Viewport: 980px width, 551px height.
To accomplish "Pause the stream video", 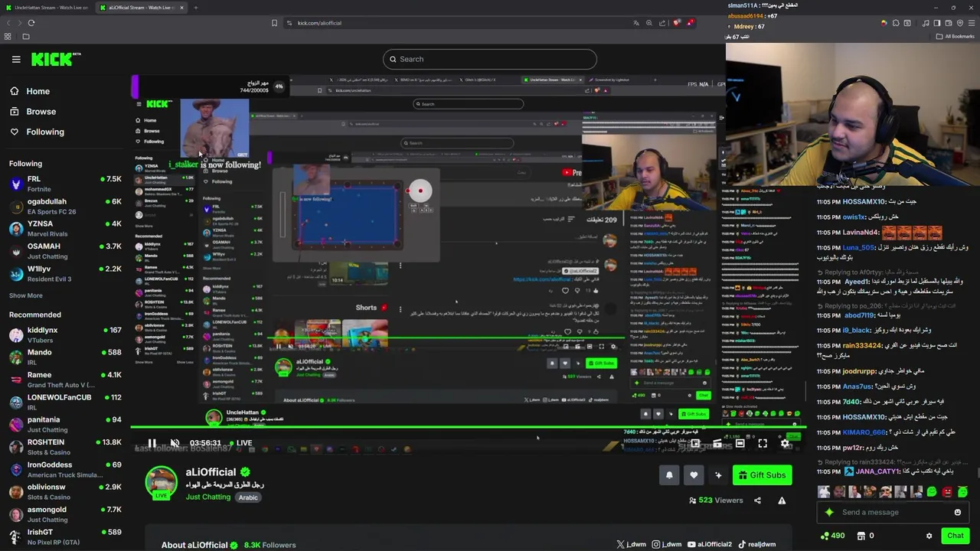I will (152, 443).
